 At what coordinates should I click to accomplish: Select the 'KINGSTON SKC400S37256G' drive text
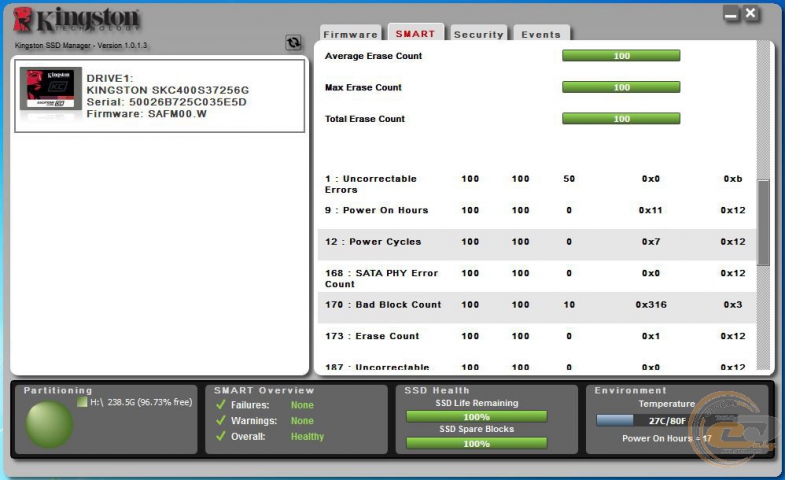coord(168,90)
